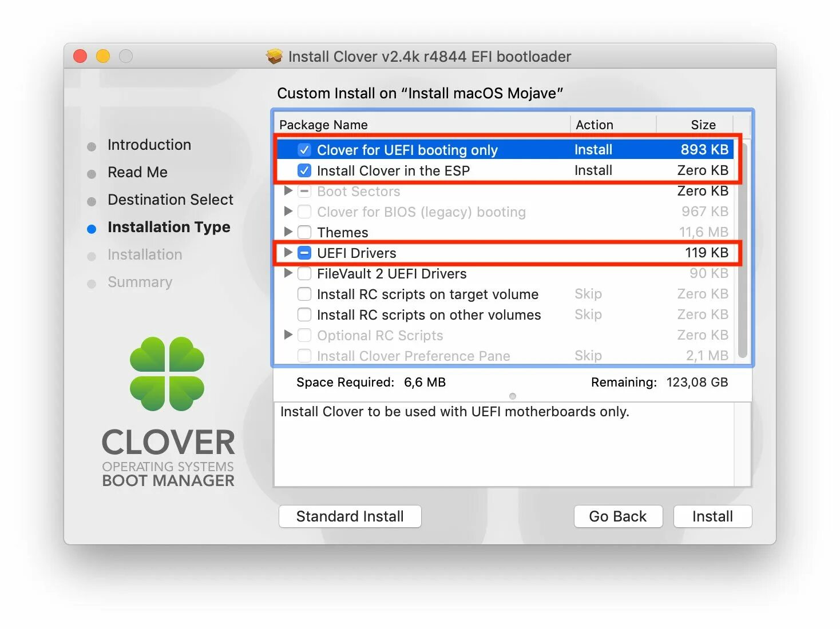Image resolution: width=840 pixels, height=629 pixels.
Task: Click the Standard Install button
Action: click(x=350, y=516)
